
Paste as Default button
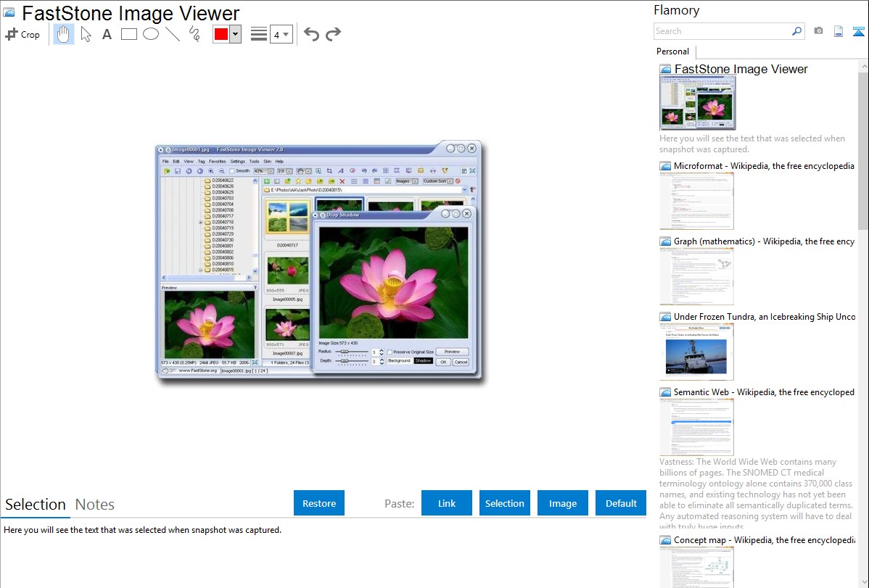(621, 503)
